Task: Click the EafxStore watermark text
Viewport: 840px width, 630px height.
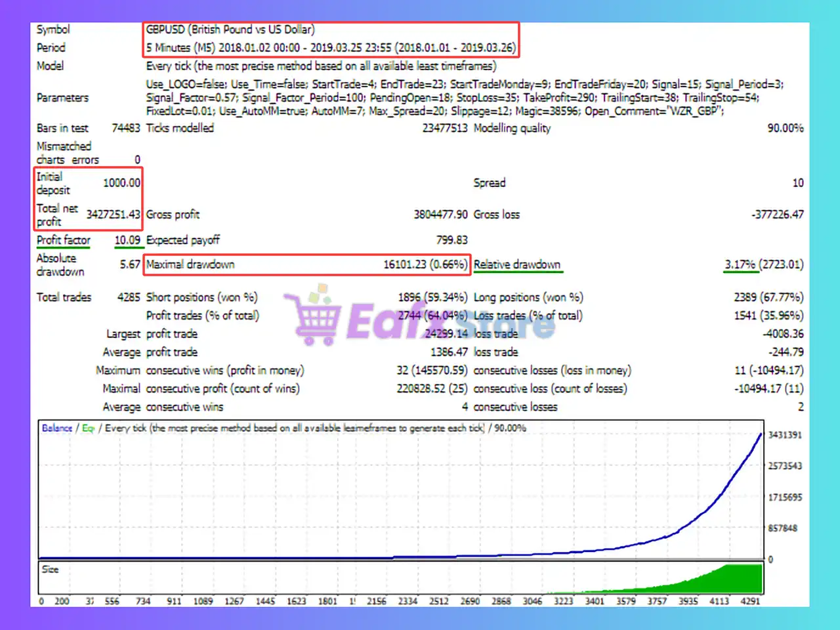Action: point(450,321)
